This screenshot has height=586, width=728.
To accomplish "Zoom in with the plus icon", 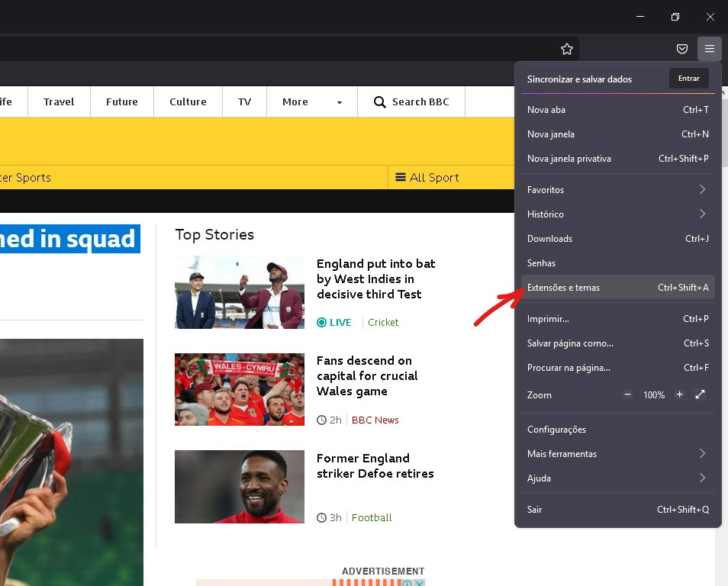I will (x=679, y=394).
